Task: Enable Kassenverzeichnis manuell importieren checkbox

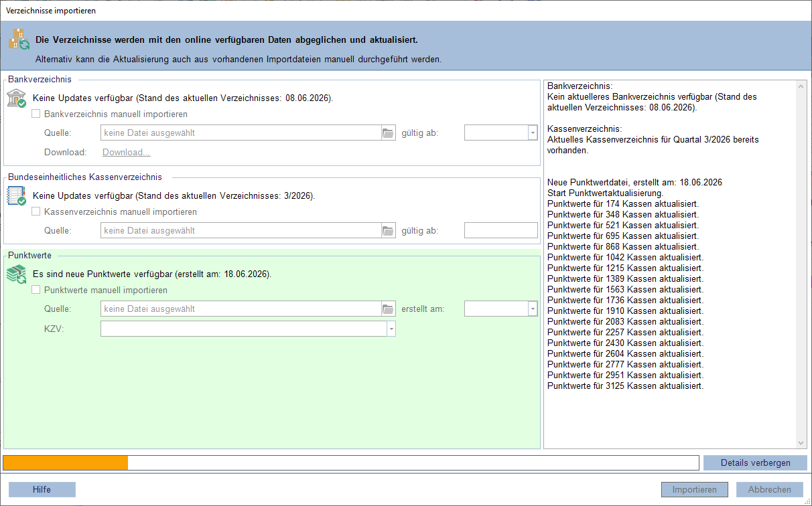Action: [x=36, y=212]
